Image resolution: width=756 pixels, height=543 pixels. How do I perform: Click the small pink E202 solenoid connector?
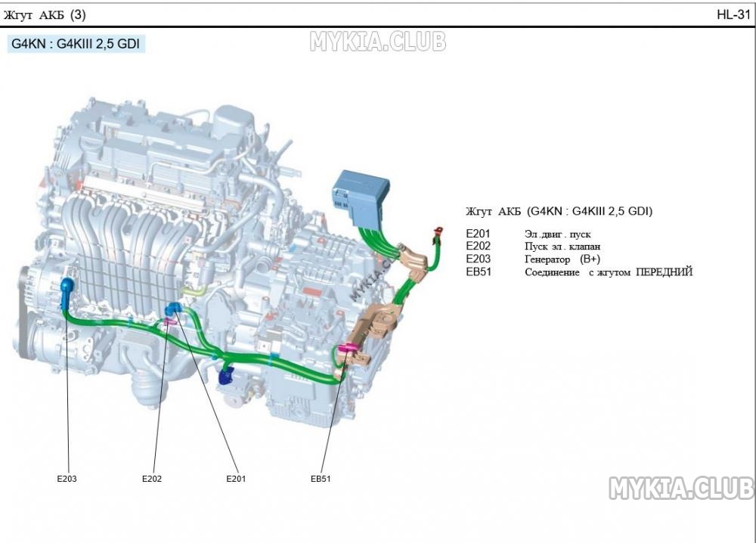[170, 321]
